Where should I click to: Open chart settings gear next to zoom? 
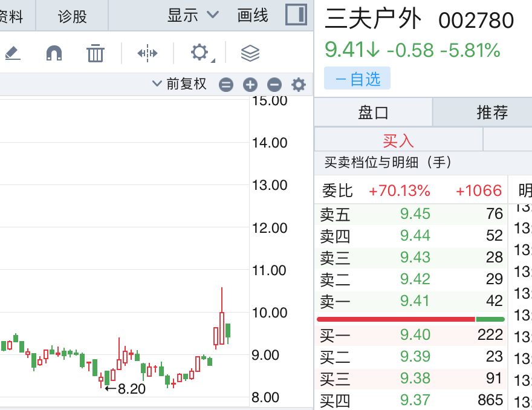coord(299,85)
